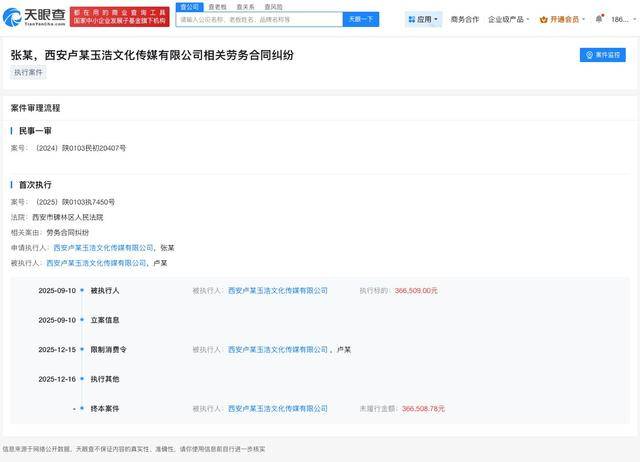Image resolution: width=640 pixels, height=462 pixels.
Task: Click the date 2025-12-16
Action: [57, 379]
